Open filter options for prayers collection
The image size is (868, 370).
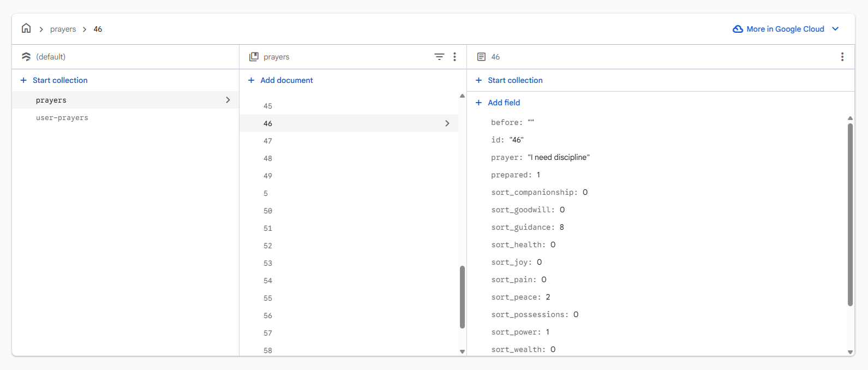click(x=439, y=57)
